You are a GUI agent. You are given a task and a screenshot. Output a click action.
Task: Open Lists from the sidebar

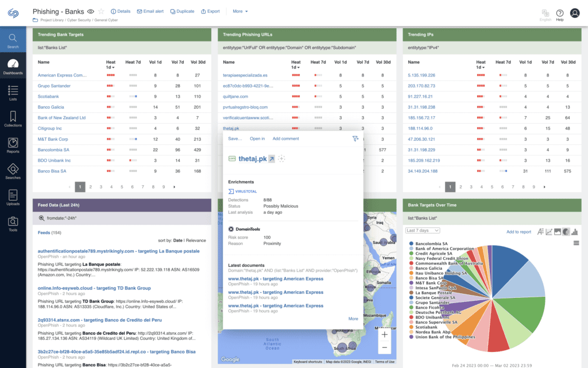(x=13, y=93)
